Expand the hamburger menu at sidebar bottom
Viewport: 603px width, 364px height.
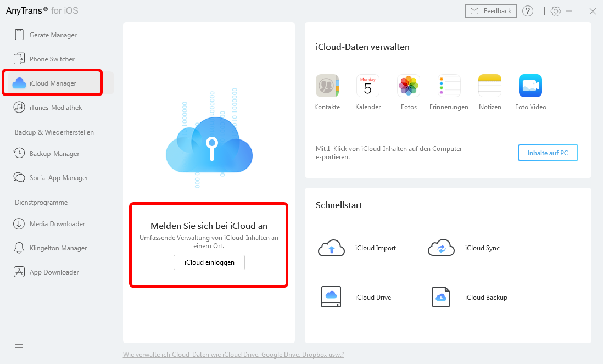pyautogui.click(x=19, y=348)
